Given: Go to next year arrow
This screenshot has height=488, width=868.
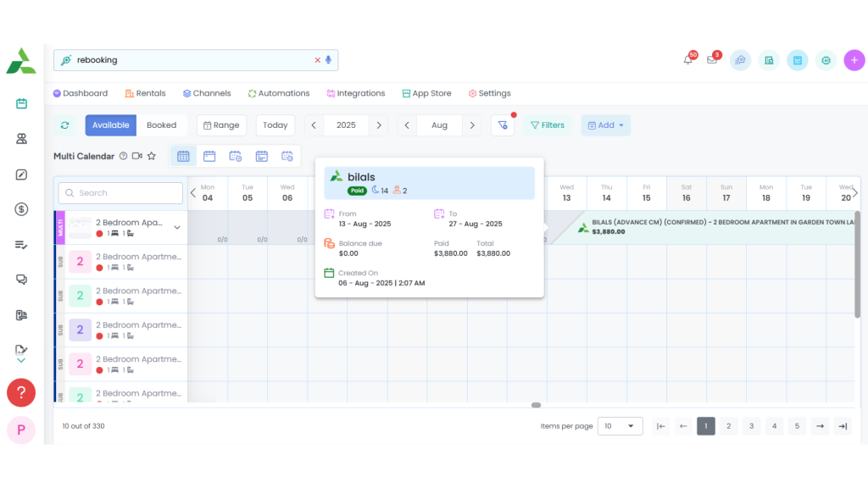Looking at the screenshot, I should [379, 125].
